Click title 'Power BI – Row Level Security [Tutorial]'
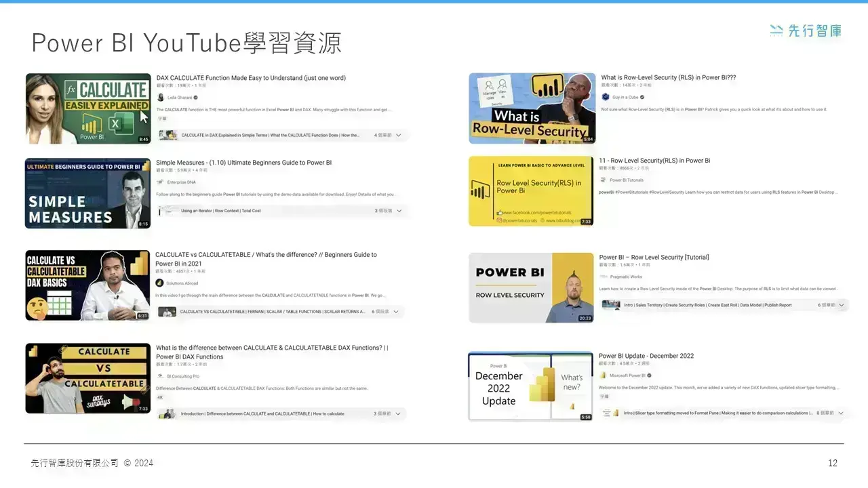This screenshot has height=488, width=868. click(654, 258)
